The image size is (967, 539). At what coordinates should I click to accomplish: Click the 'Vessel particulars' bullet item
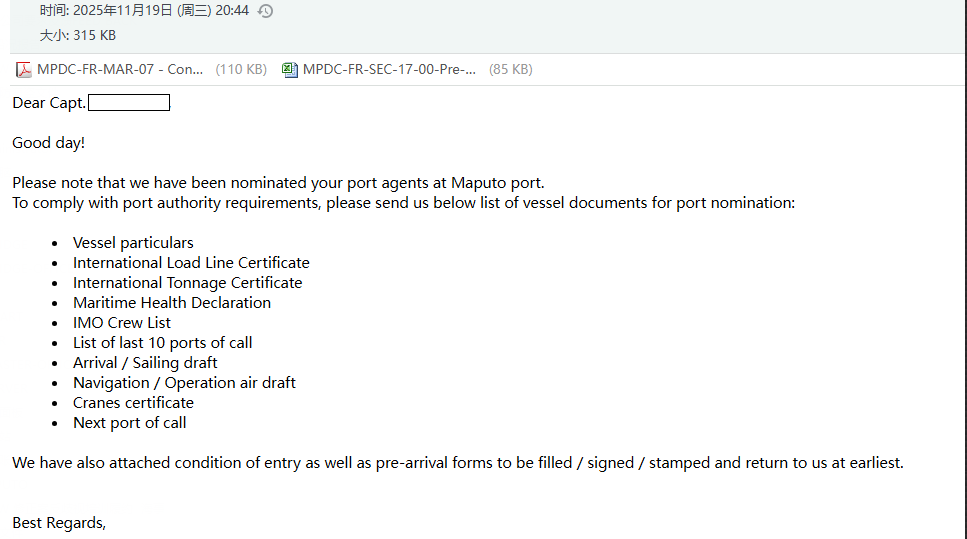[x=133, y=243]
